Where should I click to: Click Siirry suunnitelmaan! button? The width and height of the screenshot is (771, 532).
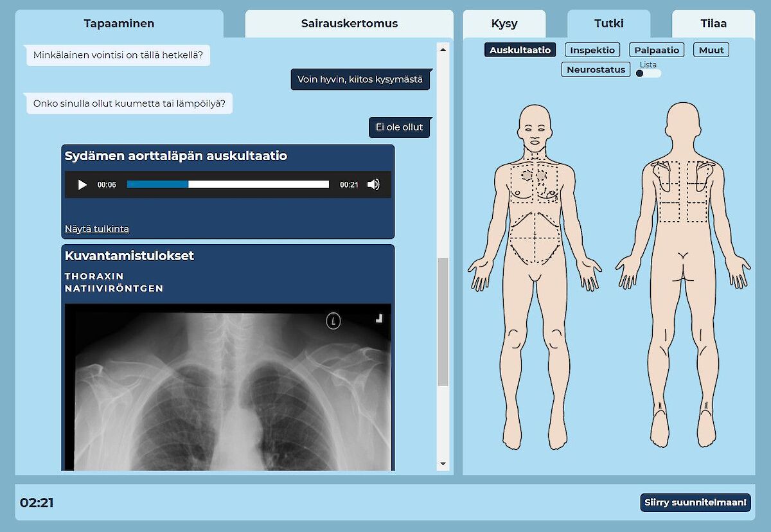click(x=696, y=502)
